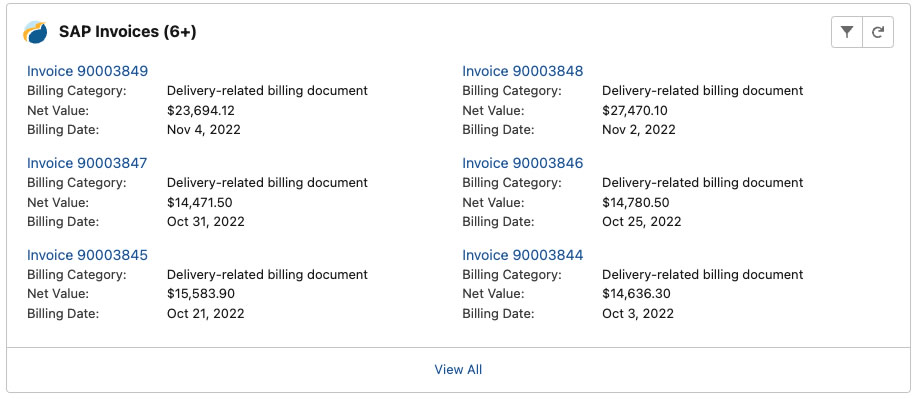Click the Oct 31, 2022 billing date
This screenshot has height=399, width=916.
206,222
